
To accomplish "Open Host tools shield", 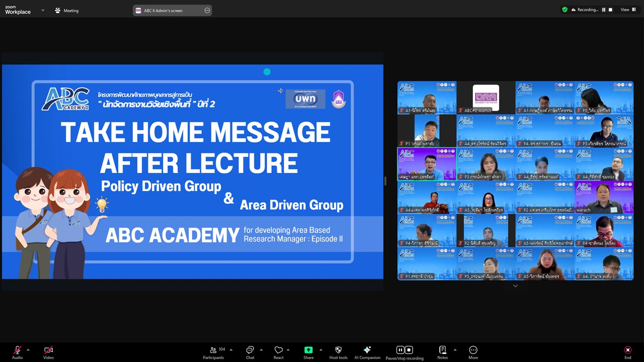I will pos(338,352).
